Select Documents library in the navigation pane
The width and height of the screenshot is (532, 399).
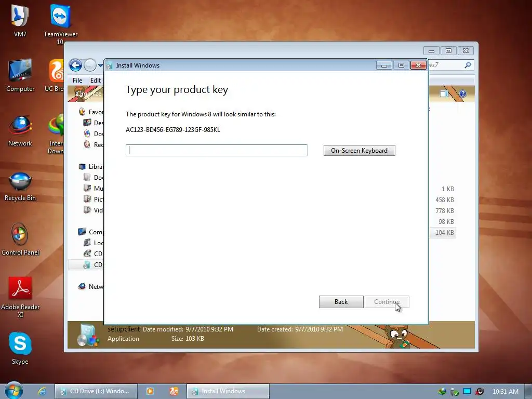point(94,178)
